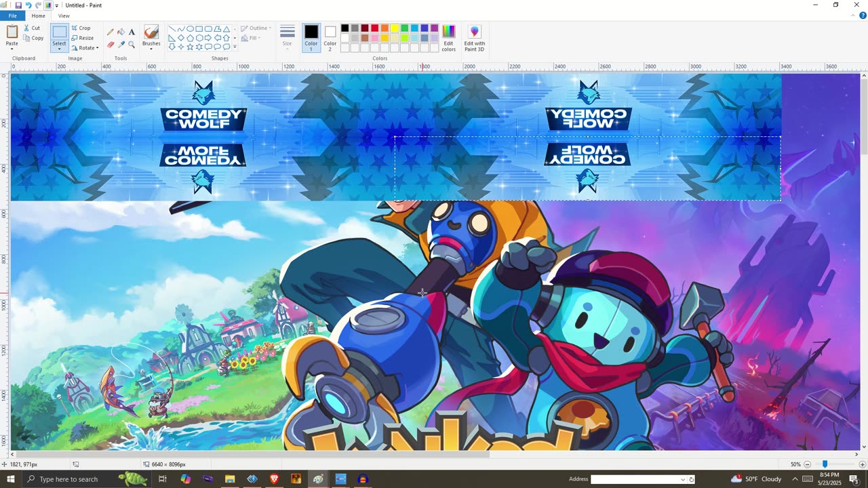Viewport: 868px width, 488px height.
Task: Open the Paint Help question mark
Action: (861, 16)
